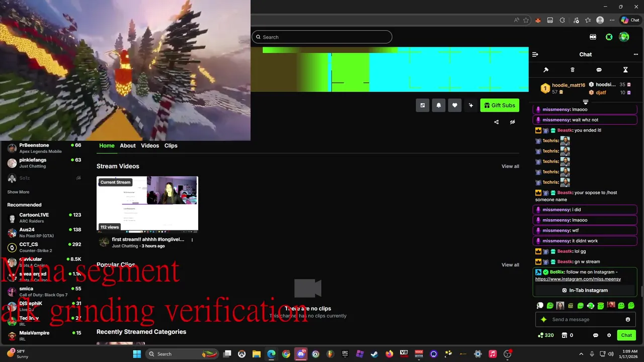
Task: Open pinkiefangs channel in sidebar
Action: click(44, 163)
